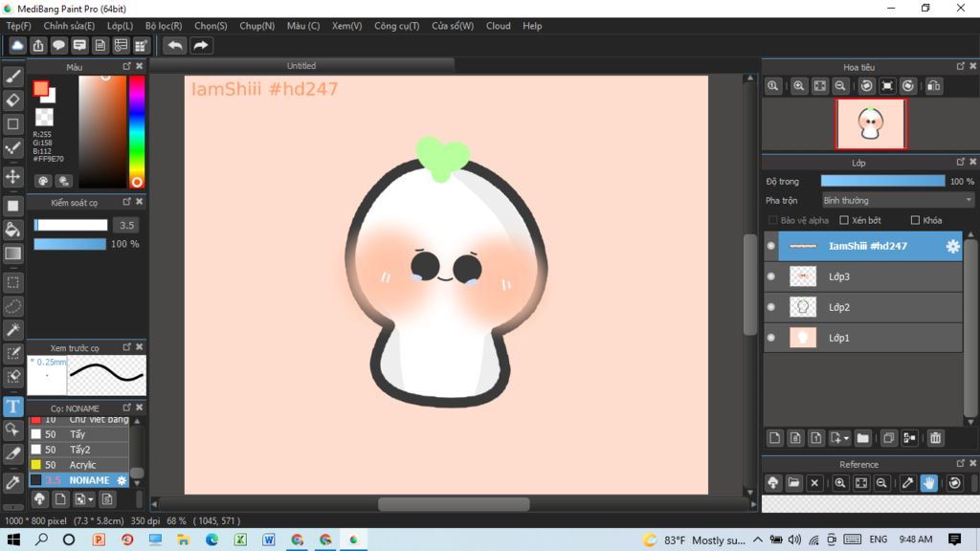
Task: Select the Gradient tool
Action: tap(13, 253)
